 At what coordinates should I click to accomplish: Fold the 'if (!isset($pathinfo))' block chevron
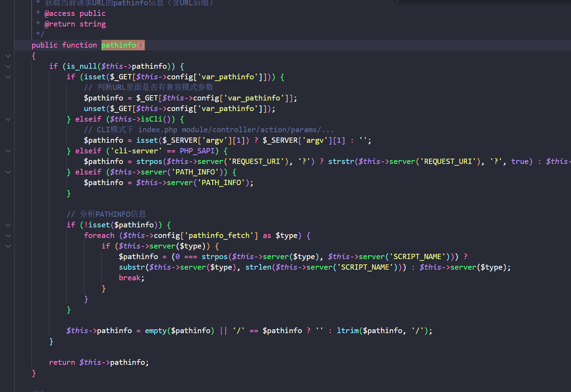(x=8, y=225)
